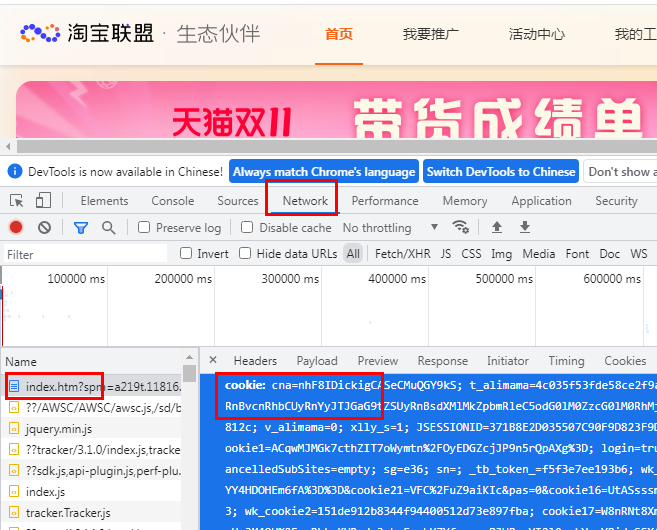Filter by JS requests

tap(446, 253)
